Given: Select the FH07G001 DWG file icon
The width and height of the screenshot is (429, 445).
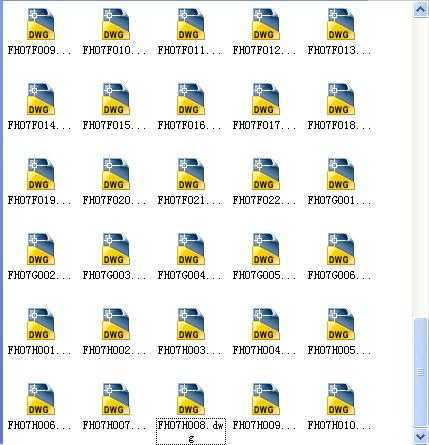Looking at the screenshot, I should 341,174.
